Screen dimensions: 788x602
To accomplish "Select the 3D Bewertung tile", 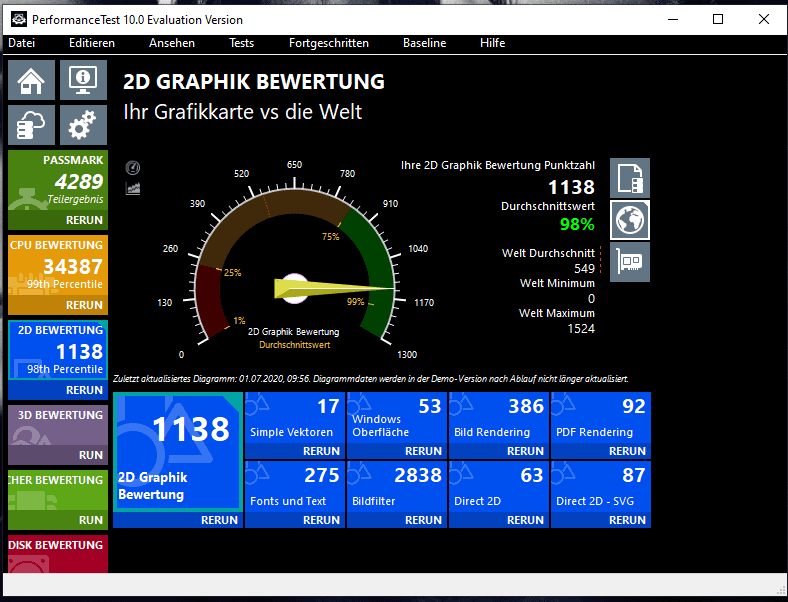I will click(x=58, y=425).
